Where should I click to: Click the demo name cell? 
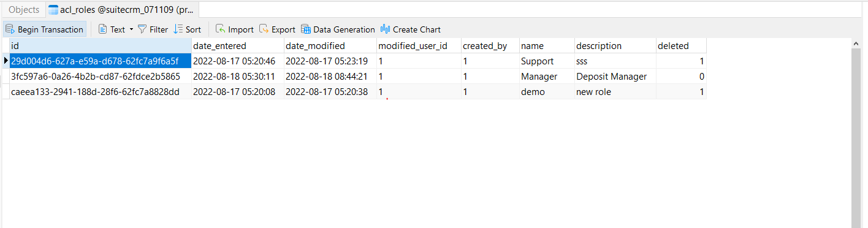point(547,92)
